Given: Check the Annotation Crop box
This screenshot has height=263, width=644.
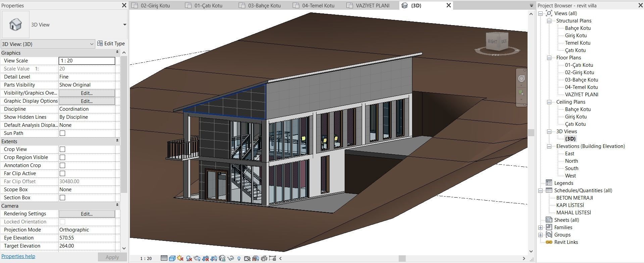Looking at the screenshot, I should [62, 165].
